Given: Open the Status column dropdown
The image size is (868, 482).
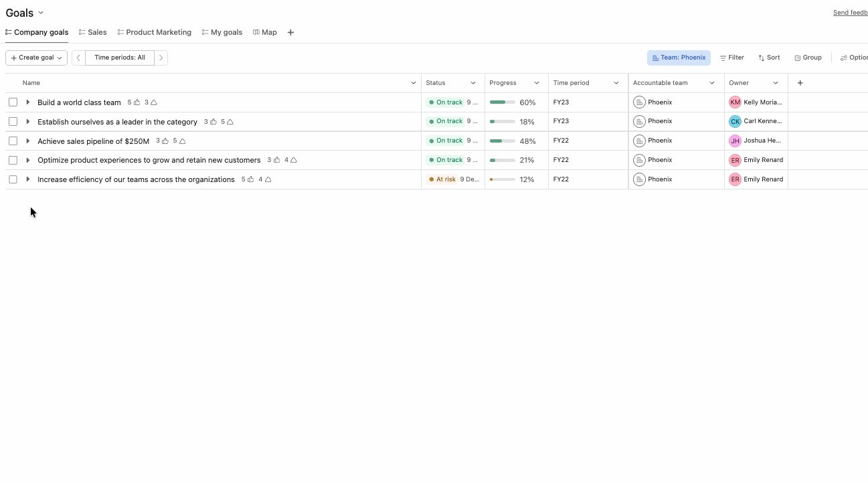Looking at the screenshot, I should [472, 83].
